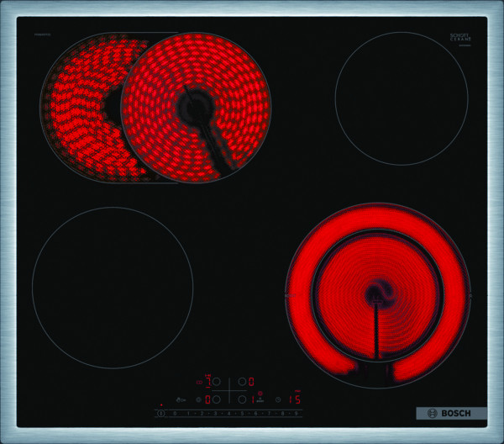Viewport: 504px width, 444px height.
Task: Set heat level 5 on the slider
Action: coord(242,413)
